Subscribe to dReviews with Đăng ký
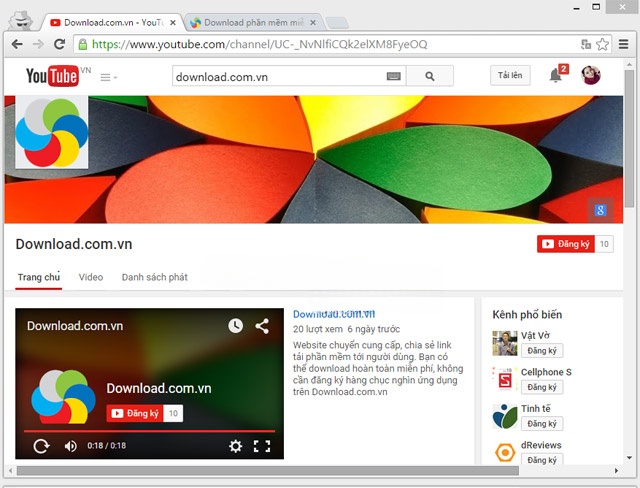The image size is (640, 488). click(542, 459)
